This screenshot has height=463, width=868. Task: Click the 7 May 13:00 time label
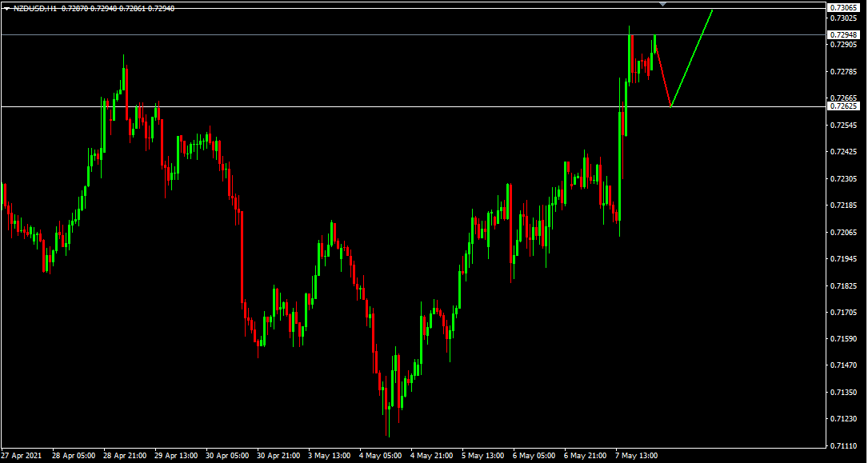click(638, 456)
